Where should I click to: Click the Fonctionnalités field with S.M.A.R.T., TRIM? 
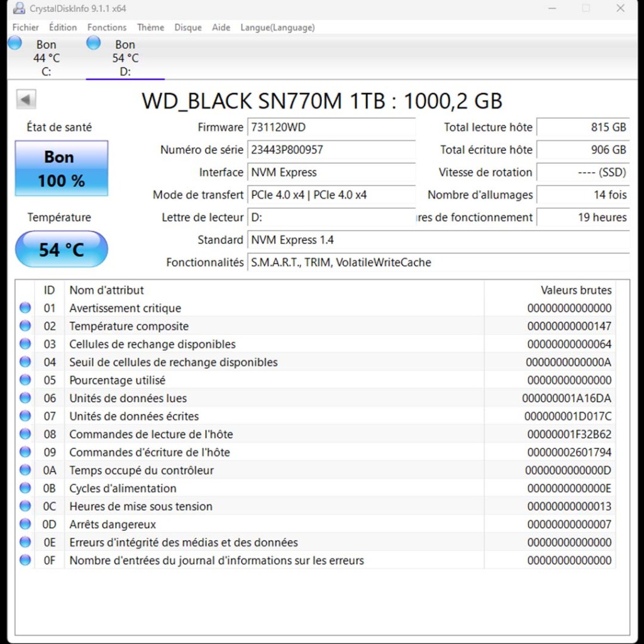coord(438,262)
